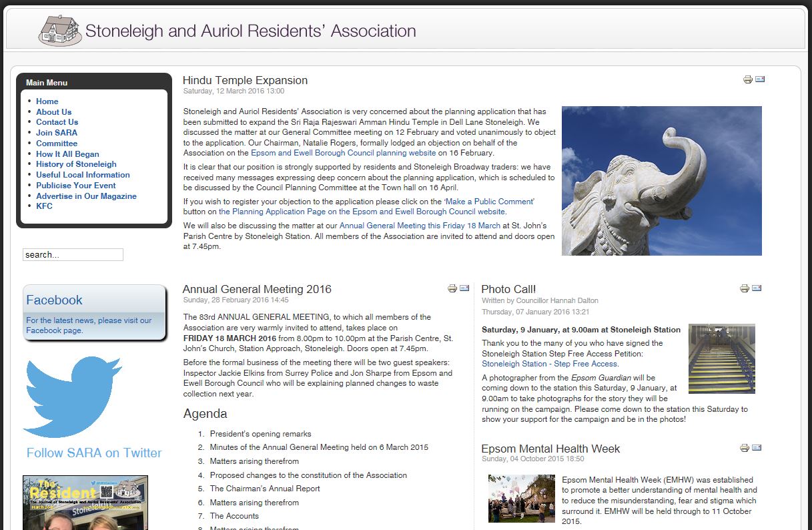Click the date 'Saturday, 12 March 2016 13:00'
This screenshot has height=530, width=812.
(234, 91)
